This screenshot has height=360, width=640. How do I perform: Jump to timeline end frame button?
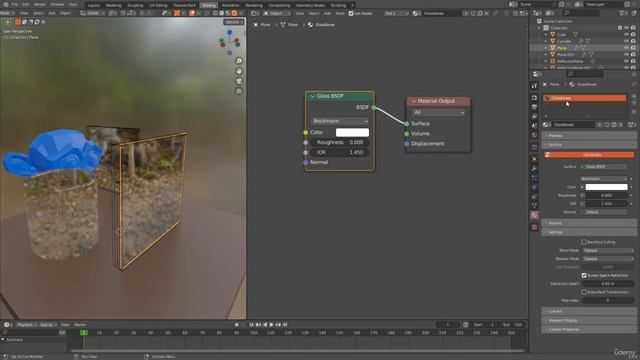(x=285, y=325)
